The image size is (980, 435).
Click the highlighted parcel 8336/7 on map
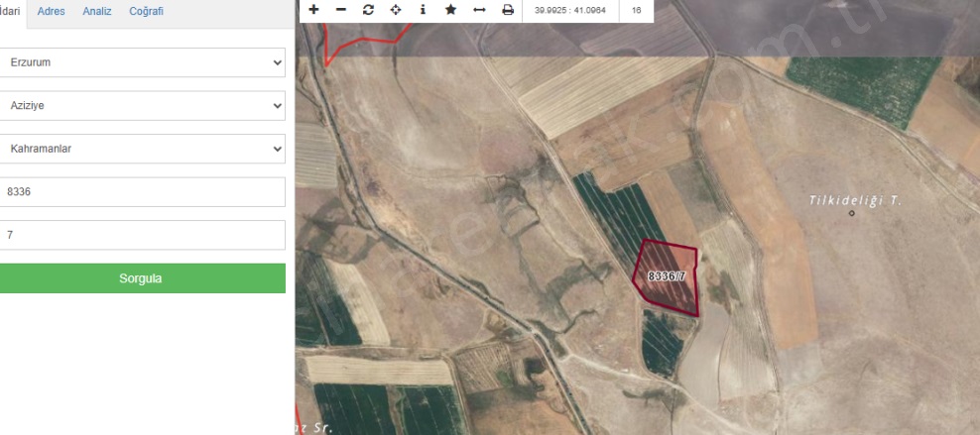click(x=667, y=277)
